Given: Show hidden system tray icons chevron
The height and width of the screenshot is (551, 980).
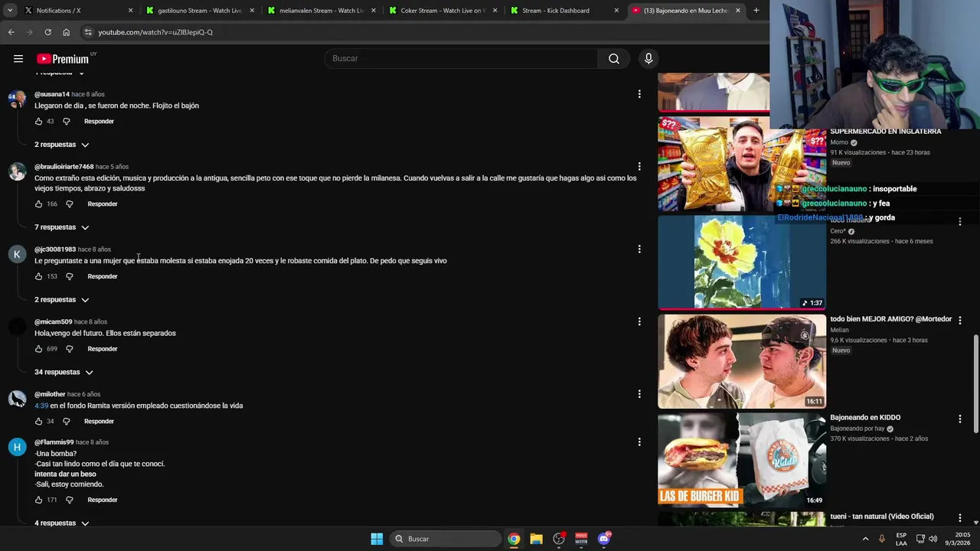Looking at the screenshot, I should (x=866, y=539).
